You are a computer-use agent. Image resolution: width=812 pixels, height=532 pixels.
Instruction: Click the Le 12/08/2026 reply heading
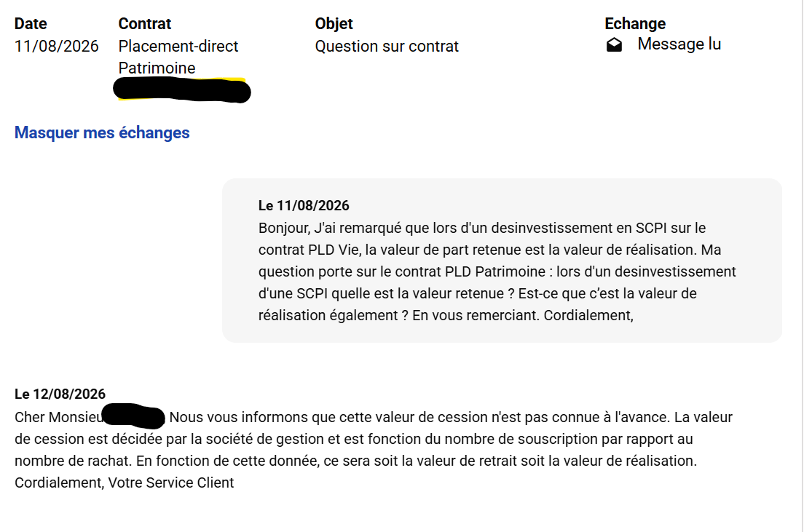[60, 394]
